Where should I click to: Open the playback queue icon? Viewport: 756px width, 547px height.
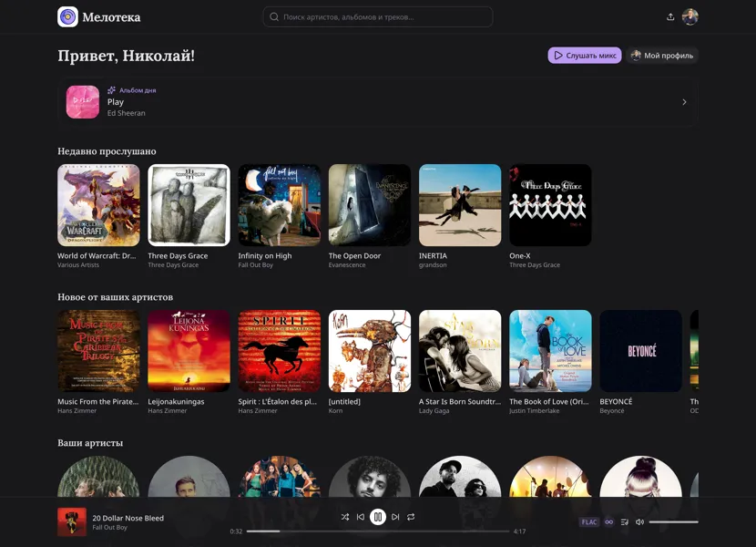pos(624,521)
